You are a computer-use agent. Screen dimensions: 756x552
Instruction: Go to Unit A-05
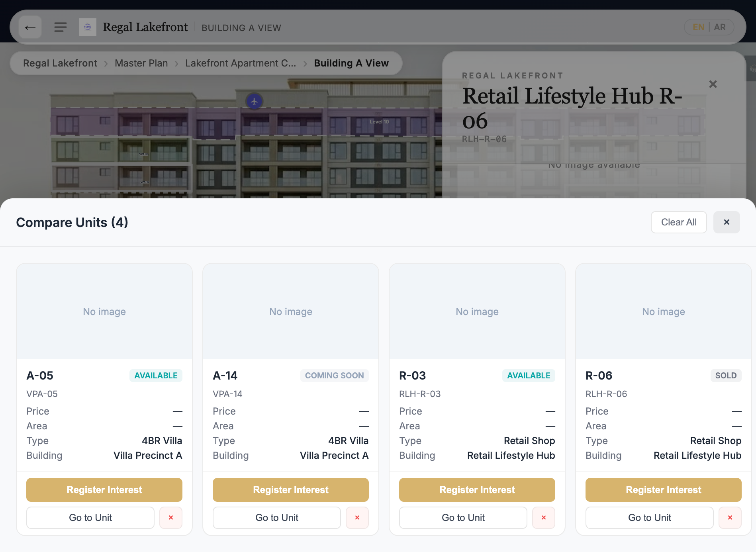(x=90, y=518)
